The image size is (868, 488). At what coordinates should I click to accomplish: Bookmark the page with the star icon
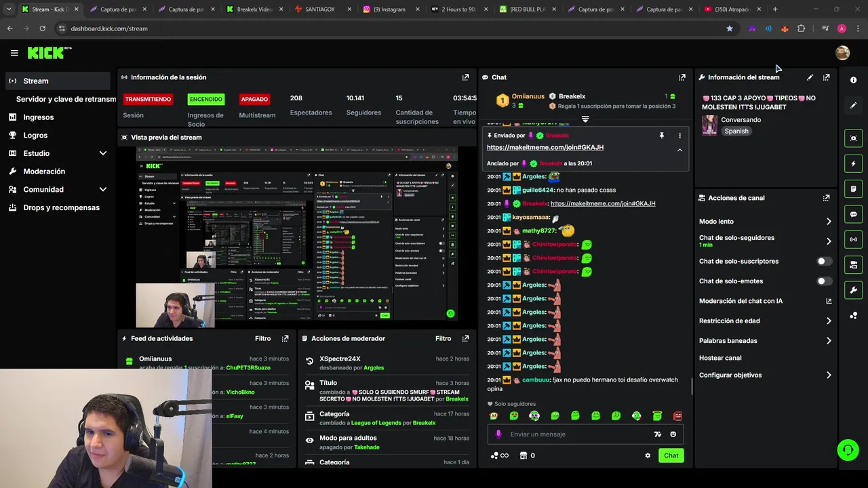pyautogui.click(x=730, y=28)
